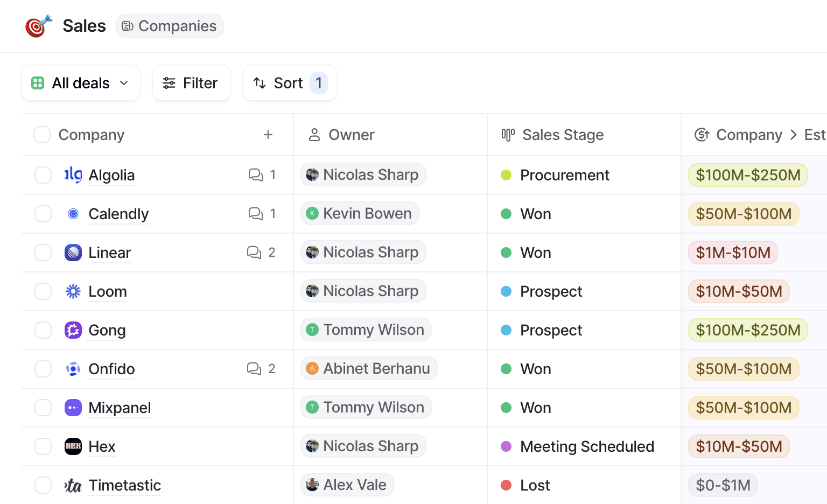Click the Algolia company logo
The width and height of the screenshot is (827, 504).
pos(73,175)
